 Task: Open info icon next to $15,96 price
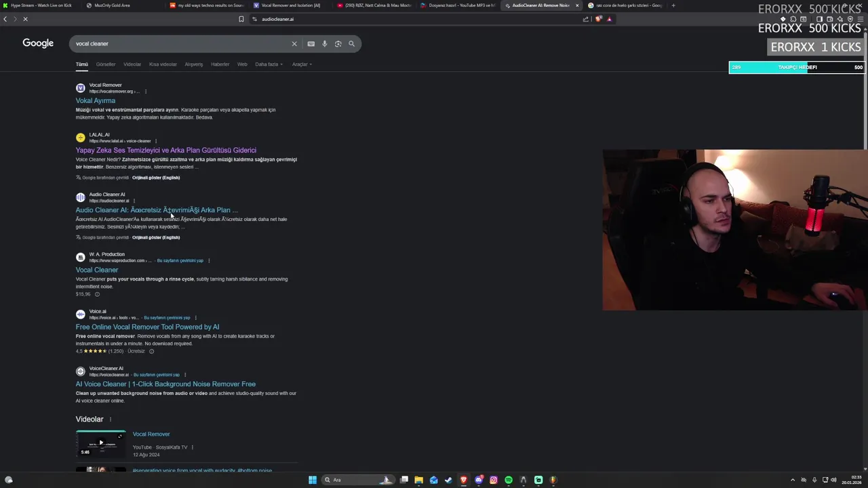point(97,294)
